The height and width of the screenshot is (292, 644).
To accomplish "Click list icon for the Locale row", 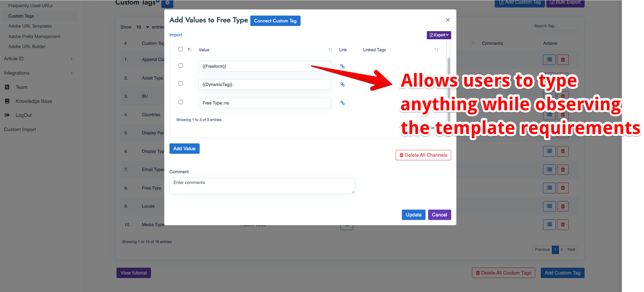I will pyautogui.click(x=549, y=206).
